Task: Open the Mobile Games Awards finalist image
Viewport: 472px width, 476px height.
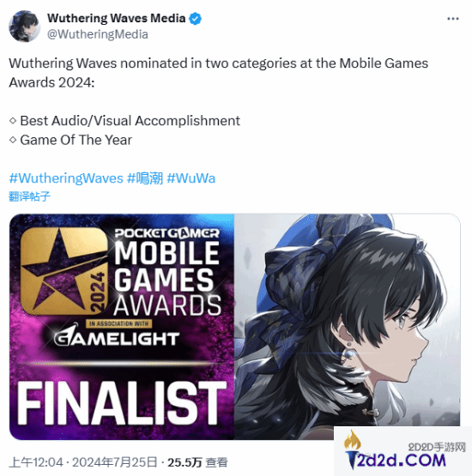Action: 122,327
